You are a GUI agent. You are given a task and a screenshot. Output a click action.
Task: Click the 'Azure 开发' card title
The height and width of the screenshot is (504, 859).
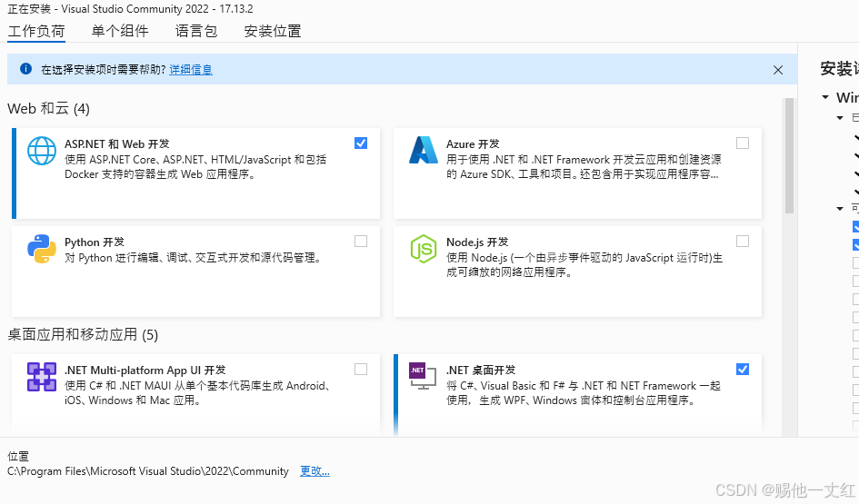pos(473,143)
